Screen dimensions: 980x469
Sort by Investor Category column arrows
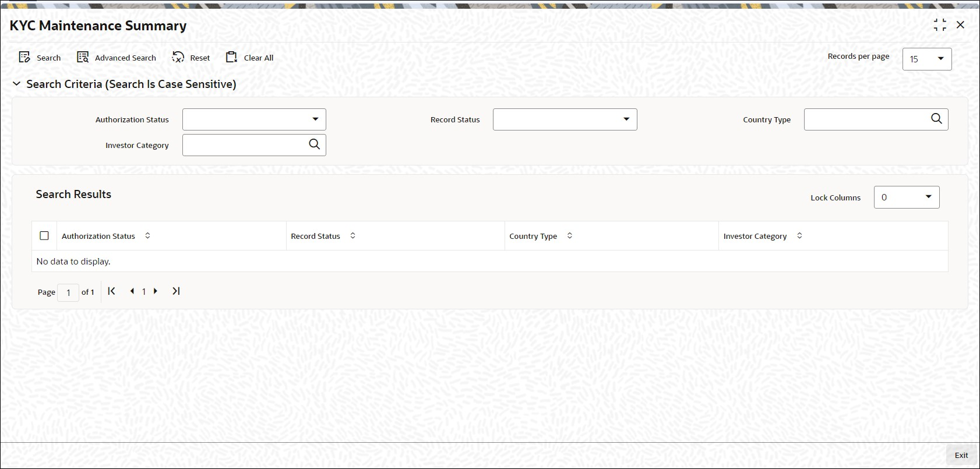pyautogui.click(x=799, y=235)
